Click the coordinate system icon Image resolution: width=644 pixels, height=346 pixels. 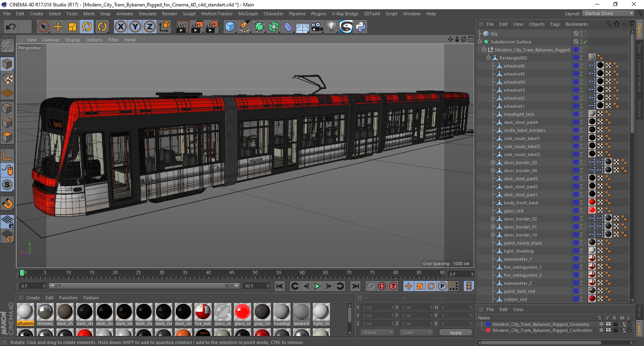tap(165, 27)
